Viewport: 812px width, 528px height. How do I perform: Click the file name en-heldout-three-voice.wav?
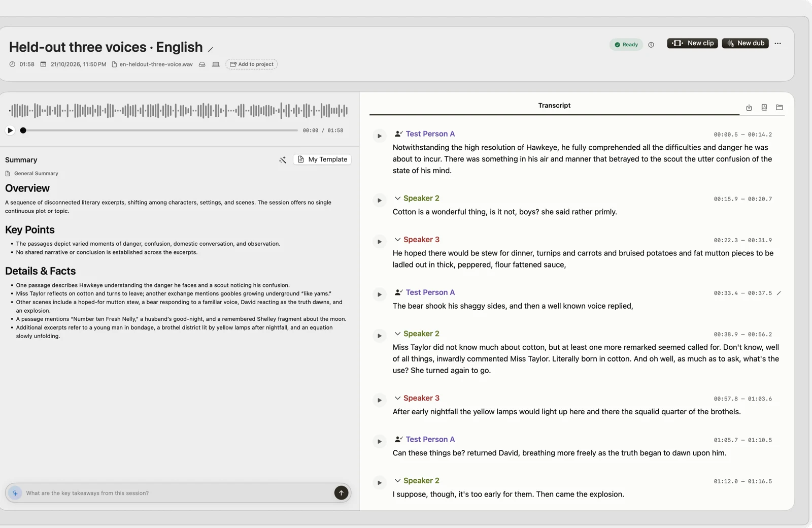pyautogui.click(x=156, y=64)
